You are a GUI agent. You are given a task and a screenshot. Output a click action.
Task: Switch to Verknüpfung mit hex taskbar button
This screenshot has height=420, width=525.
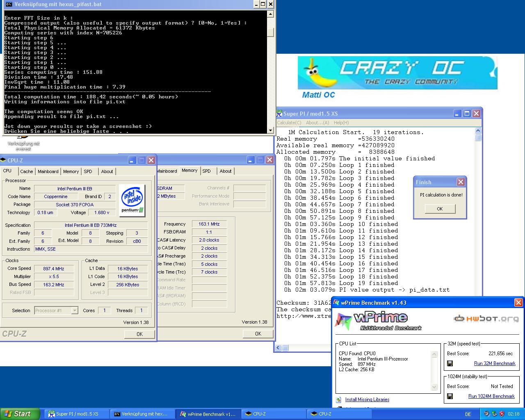tap(142, 414)
